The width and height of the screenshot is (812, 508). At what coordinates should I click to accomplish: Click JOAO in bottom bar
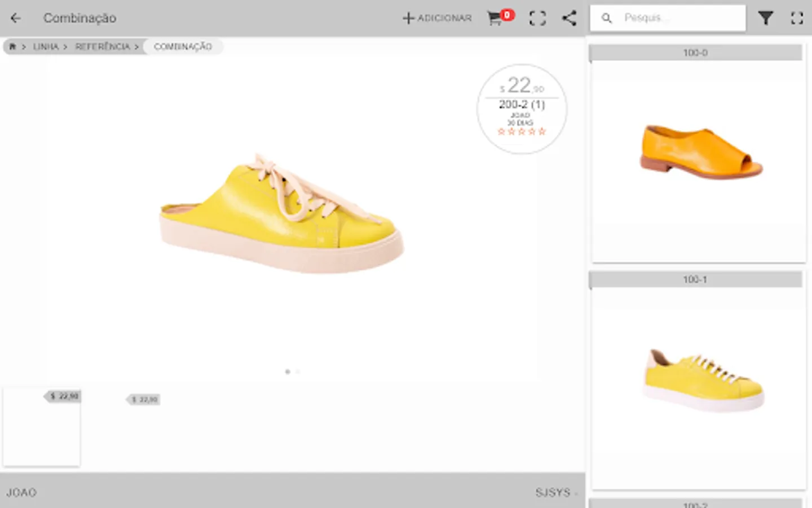(x=21, y=492)
